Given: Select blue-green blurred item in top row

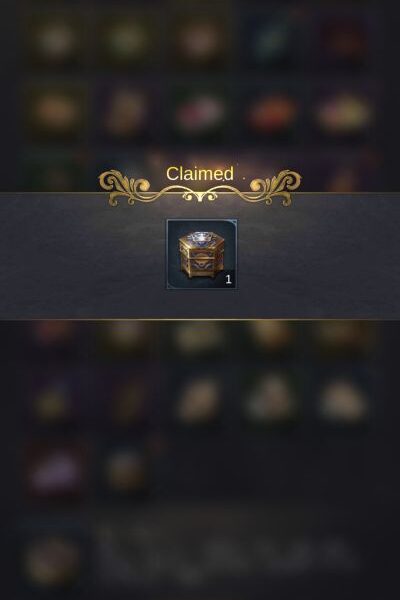Looking at the screenshot, I should 271,39.
